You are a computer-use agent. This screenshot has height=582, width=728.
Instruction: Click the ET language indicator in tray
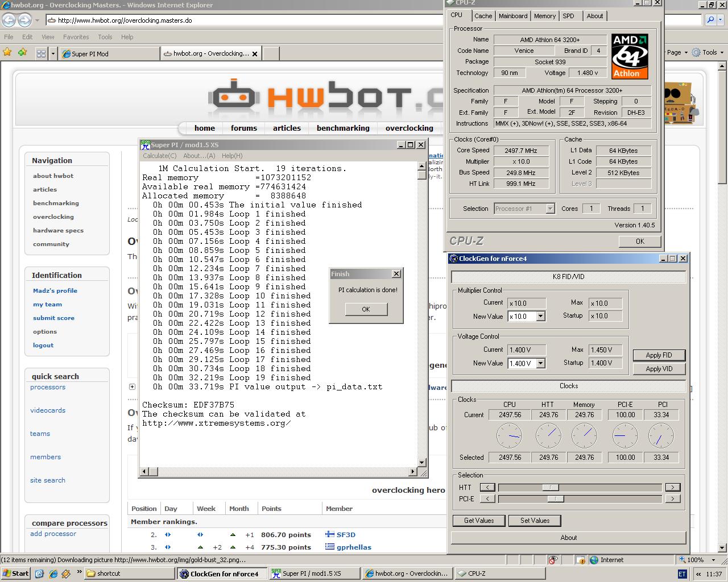pyautogui.click(x=682, y=574)
